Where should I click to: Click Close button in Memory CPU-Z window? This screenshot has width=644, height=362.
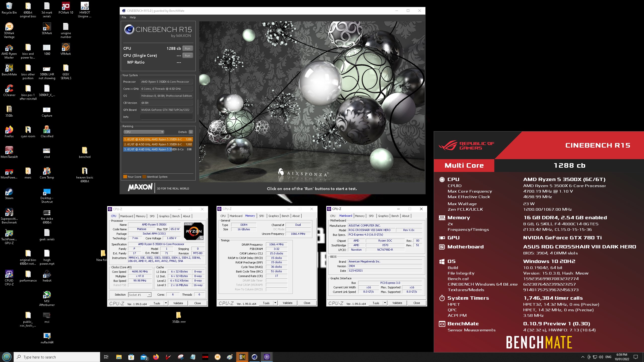307,303
